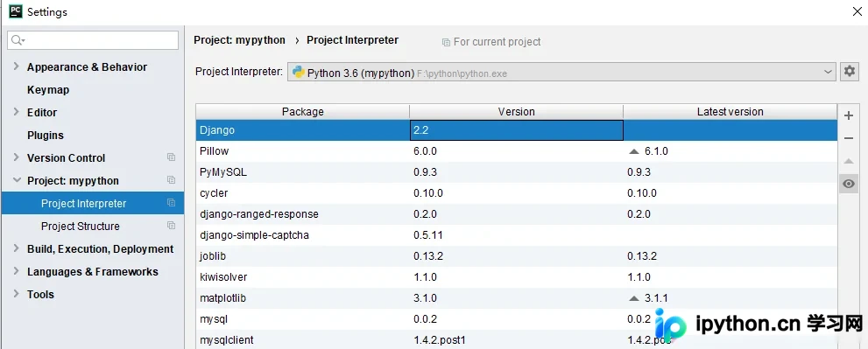The height and width of the screenshot is (349, 868).
Task: Select Keymap in settings tree
Action: pos(48,89)
